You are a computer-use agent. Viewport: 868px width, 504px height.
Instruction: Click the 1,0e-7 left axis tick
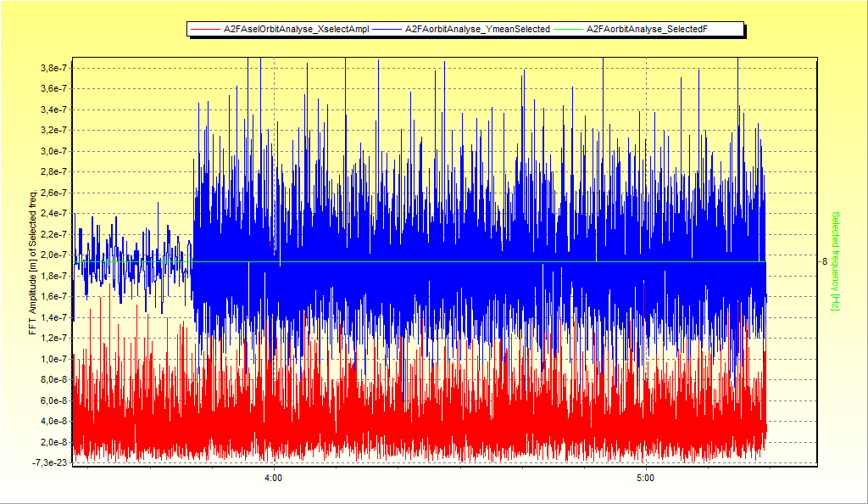click(x=49, y=359)
